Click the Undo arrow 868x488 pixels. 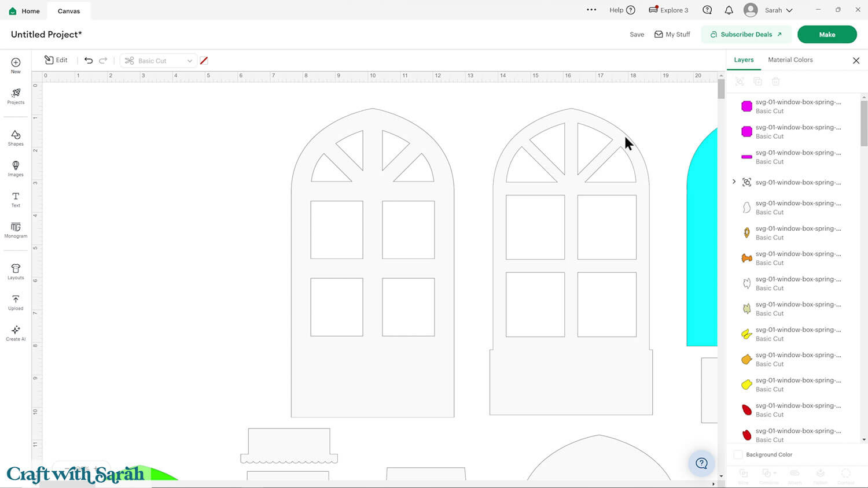pos(89,61)
